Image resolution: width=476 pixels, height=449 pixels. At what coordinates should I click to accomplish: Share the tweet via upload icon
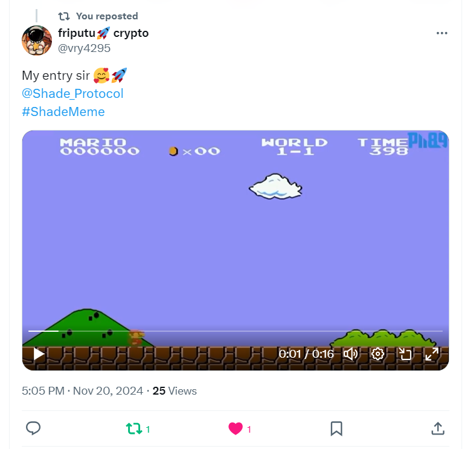pyautogui.click(x=438, y=428)
